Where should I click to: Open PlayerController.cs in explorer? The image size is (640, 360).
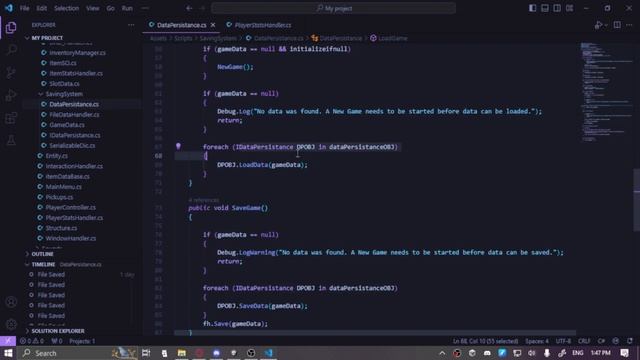[x=70, y=207]
